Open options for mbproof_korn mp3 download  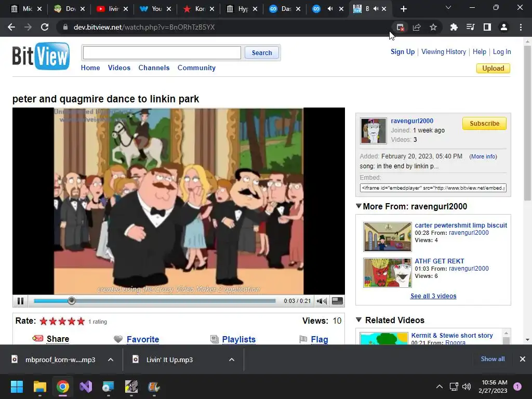[111, 360]
